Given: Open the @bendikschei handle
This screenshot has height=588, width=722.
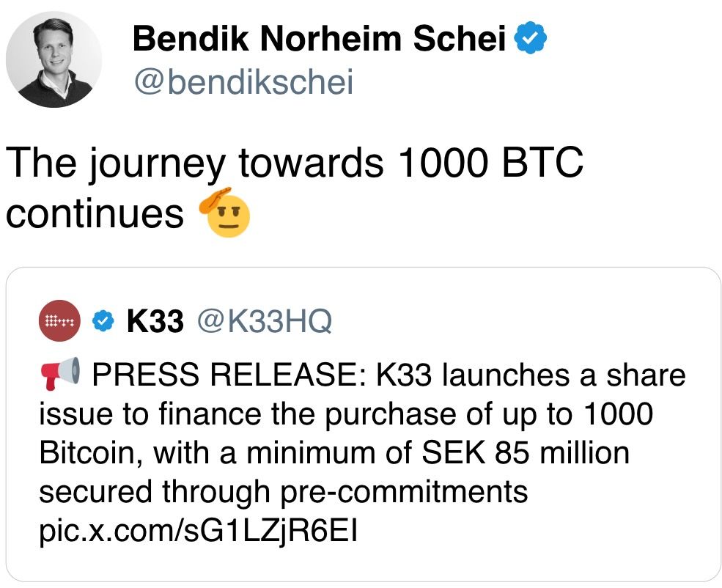Looking at the screenshot, I should click(x=243, y=83).
